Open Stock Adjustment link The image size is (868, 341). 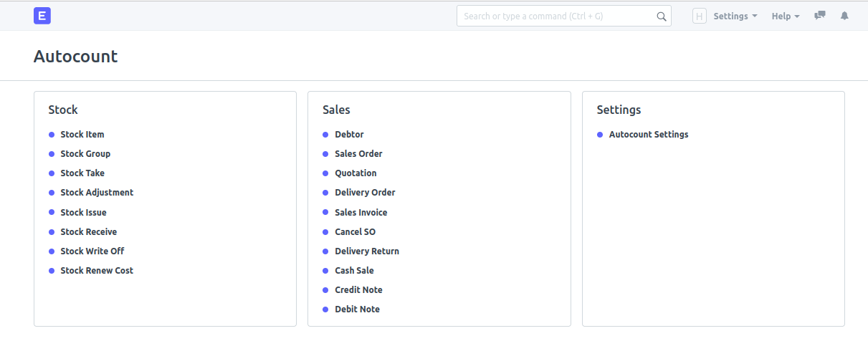[x=97, y=193]
